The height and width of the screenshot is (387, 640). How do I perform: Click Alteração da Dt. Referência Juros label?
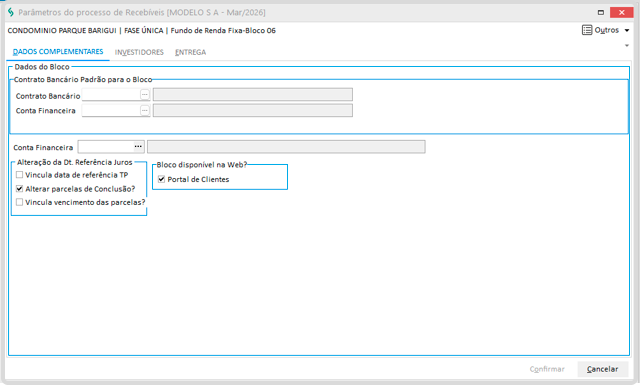[x=75, y=162]
